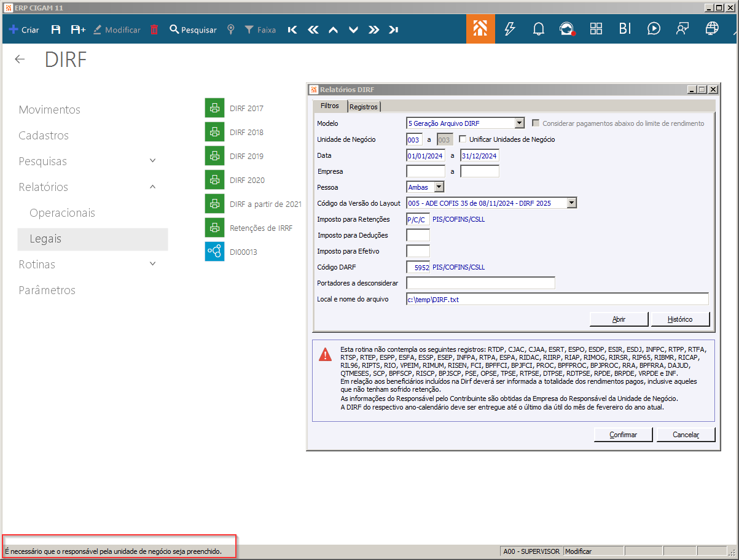Screen dimensions: 739x560
Task: Open the DI00013 blue workflow item
Action: point(232,252)
